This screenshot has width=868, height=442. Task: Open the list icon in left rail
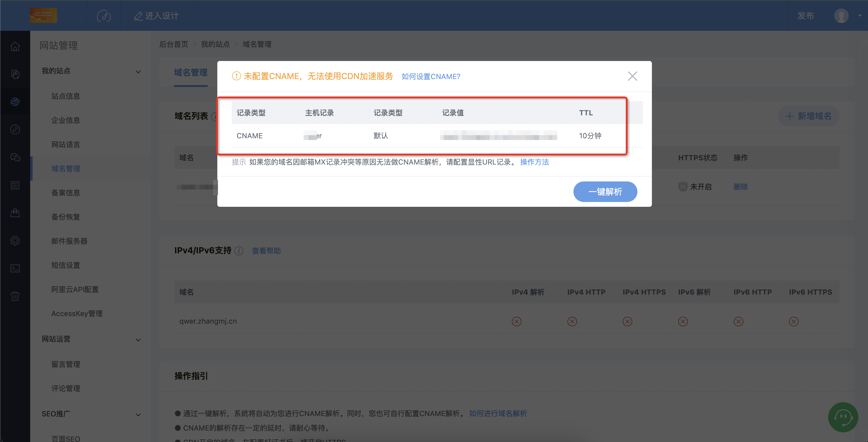pyautogui.click(x=15, y=185)
